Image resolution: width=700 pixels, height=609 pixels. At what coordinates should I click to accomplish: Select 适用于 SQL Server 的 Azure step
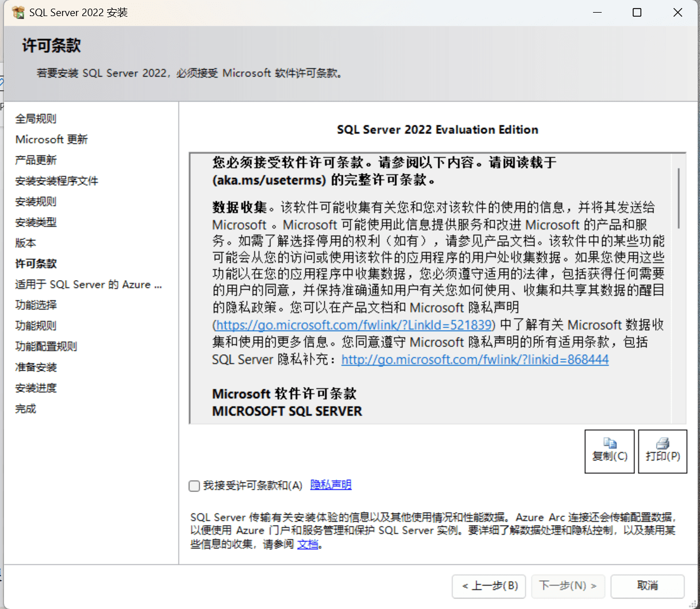[89, 284]
